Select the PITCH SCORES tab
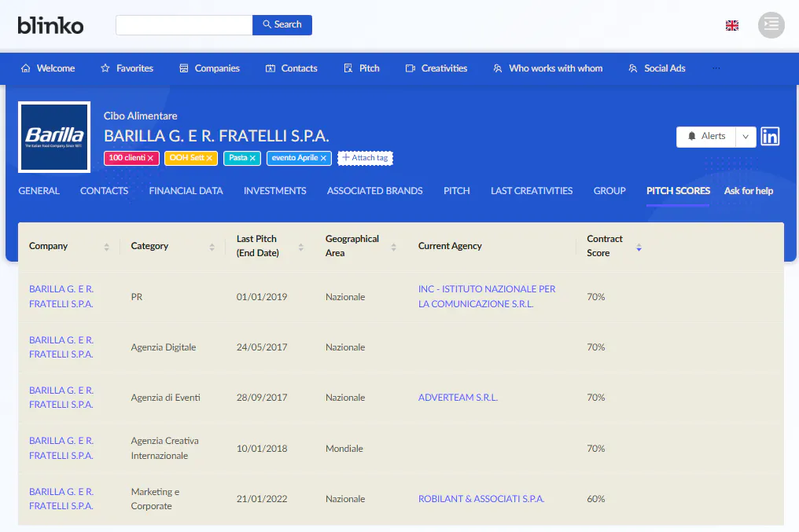The height and width of the screenshot is (532, 799). (x=678, y=191)
